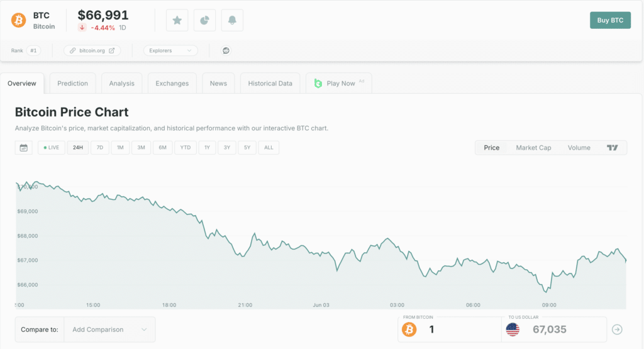Click the US flag currency icon

pos(513,330)
